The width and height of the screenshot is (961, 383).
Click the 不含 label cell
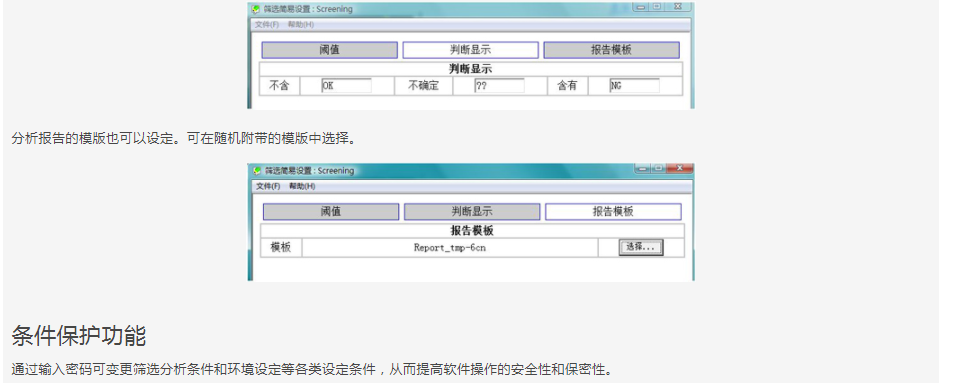point(279,86)
